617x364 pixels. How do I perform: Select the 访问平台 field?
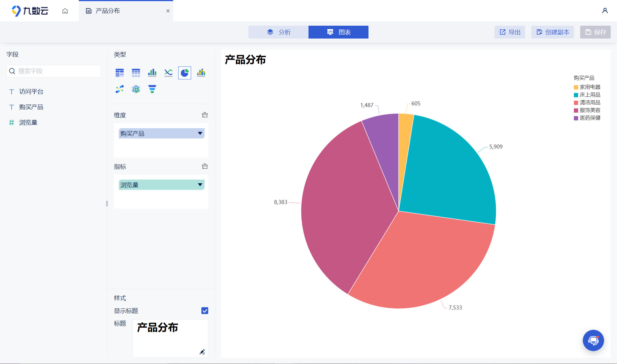31,92
